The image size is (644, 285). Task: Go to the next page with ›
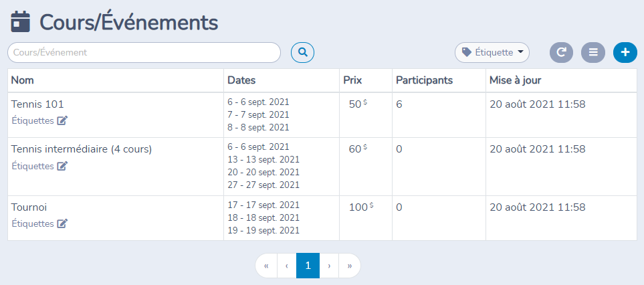pyautogui.click(x=329, y=266)
